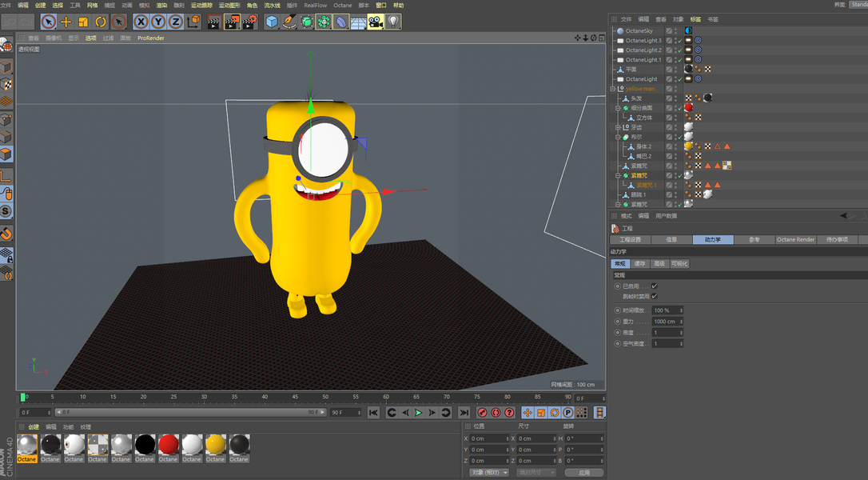Image resolution: width=868 pixels, height=480 pixels.
Task: Click the render view clapperboard icon
Action: pos(213,22)
